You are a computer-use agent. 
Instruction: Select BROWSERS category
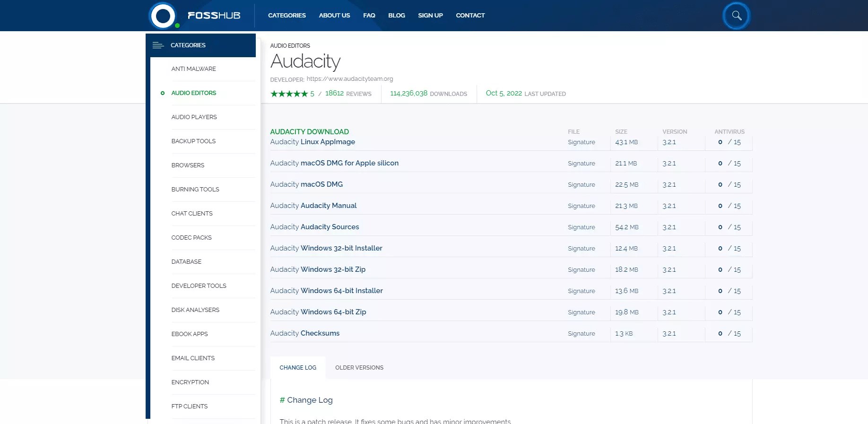click(x=188, y=165)
